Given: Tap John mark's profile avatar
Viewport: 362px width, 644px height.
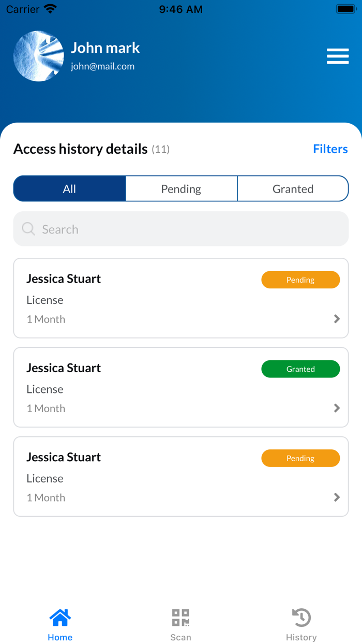Looking at the screenshot, I should click(x=39, y=56).
